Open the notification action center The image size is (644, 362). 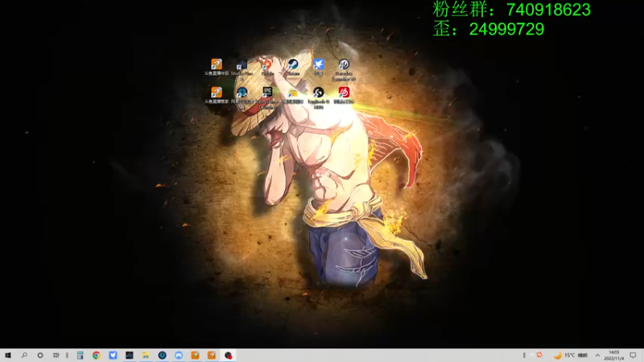[x=633, y=355]
